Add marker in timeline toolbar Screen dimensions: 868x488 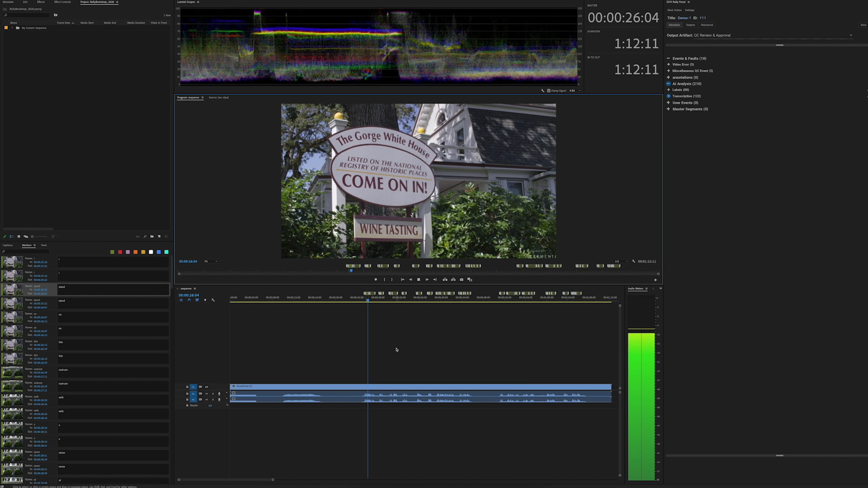pyautogui.click(x=205, y=300)
